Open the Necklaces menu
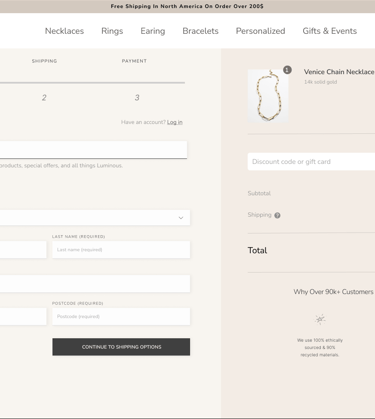Screen dimensions: 375x419 (x=64, y=31)
